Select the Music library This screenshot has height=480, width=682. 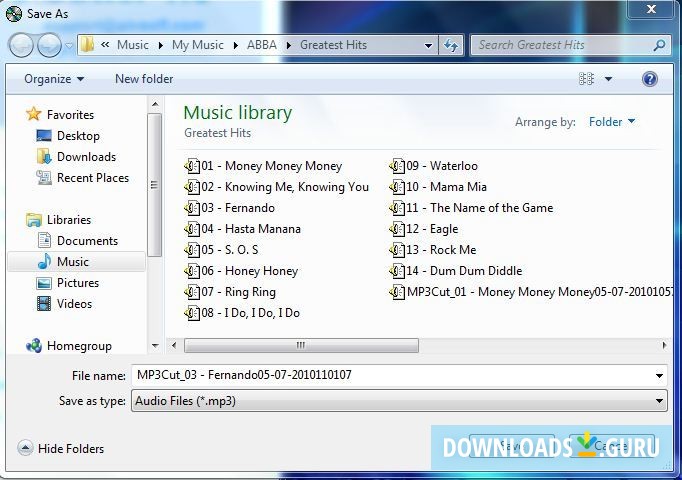pyautogui.click(x=77, y=262)
